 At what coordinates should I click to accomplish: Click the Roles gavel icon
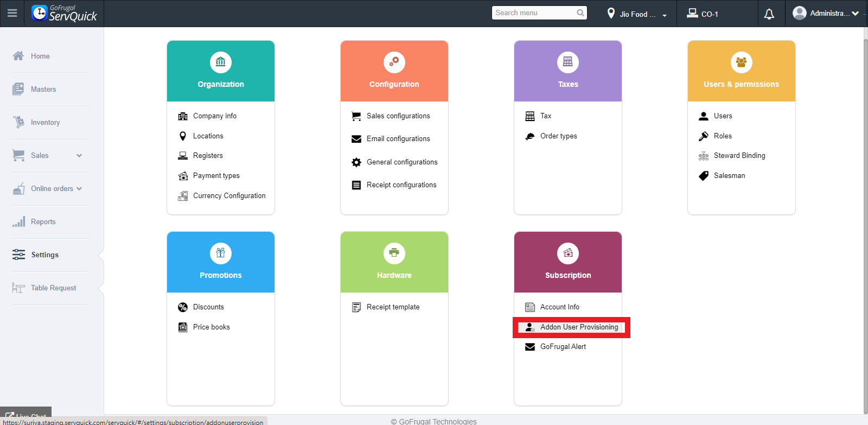pos(704,136)
